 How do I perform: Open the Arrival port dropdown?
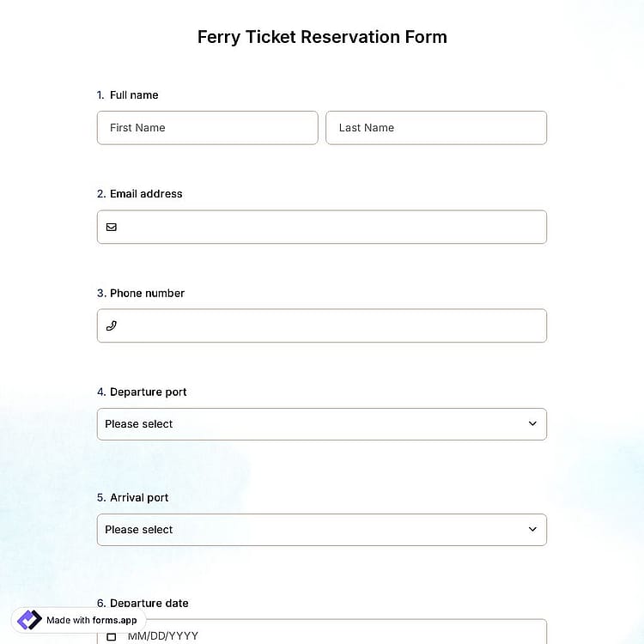pos(322,530)
